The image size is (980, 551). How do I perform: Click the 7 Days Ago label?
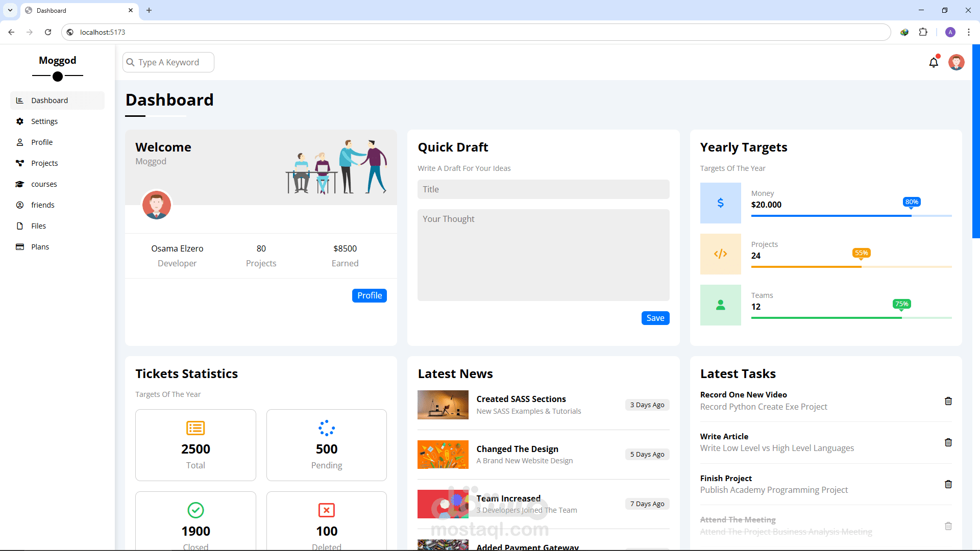point(647,504)
